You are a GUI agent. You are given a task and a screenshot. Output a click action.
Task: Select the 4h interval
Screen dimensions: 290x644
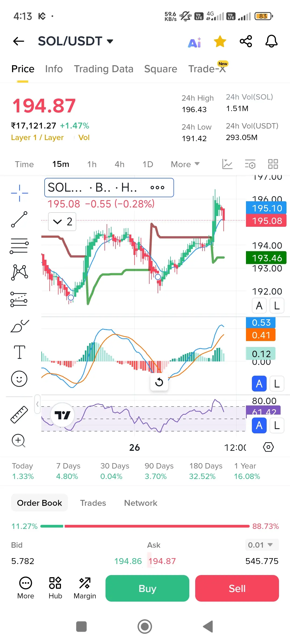click(119, 164)
